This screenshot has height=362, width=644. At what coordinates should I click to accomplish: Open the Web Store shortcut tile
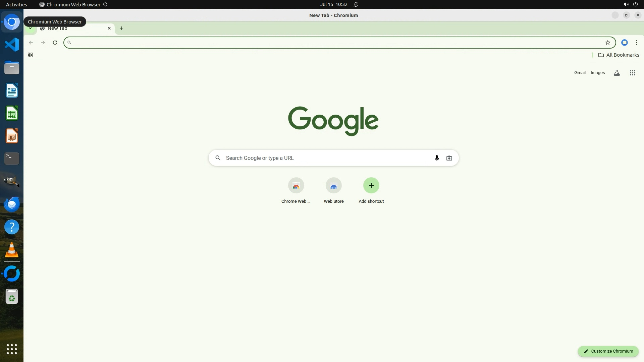(333, 186)
